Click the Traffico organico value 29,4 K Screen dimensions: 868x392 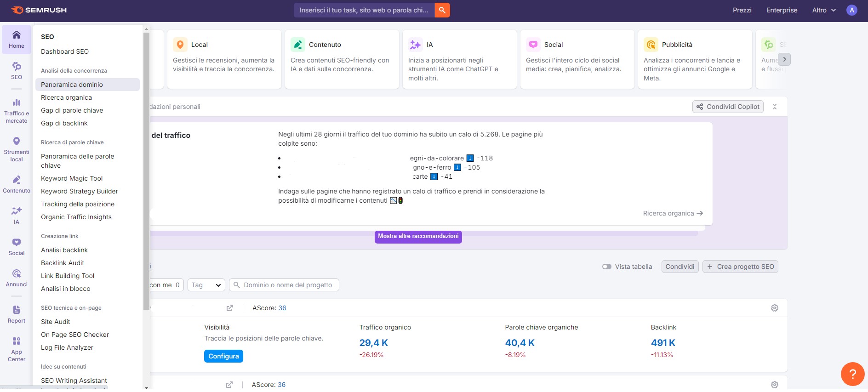[x=373, y=343]
